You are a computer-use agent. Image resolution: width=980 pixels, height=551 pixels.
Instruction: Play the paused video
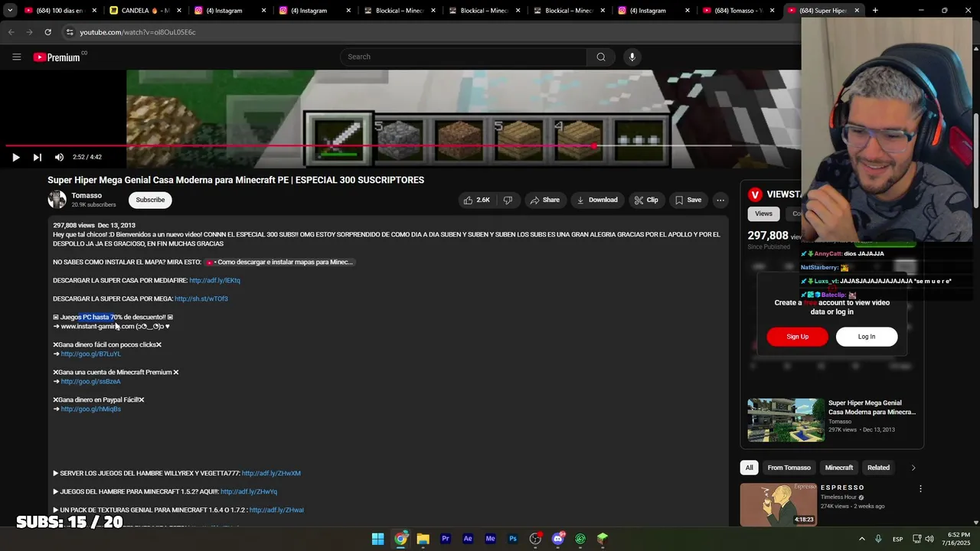[x=15, y=157]
